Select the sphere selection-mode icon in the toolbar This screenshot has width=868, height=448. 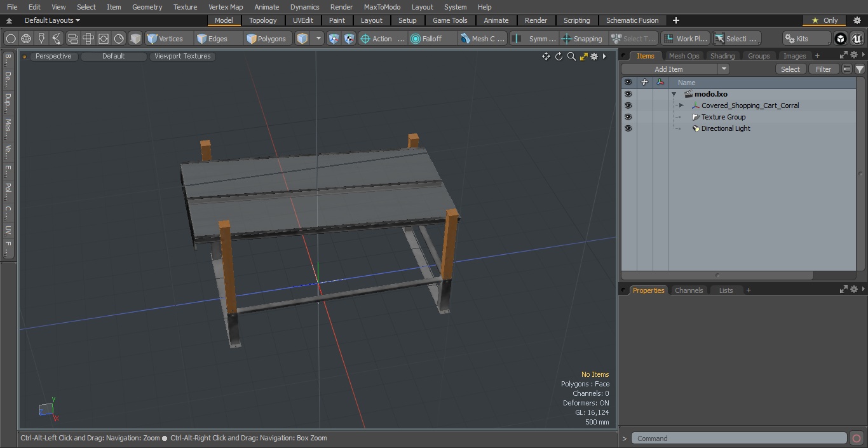point(11,39)
